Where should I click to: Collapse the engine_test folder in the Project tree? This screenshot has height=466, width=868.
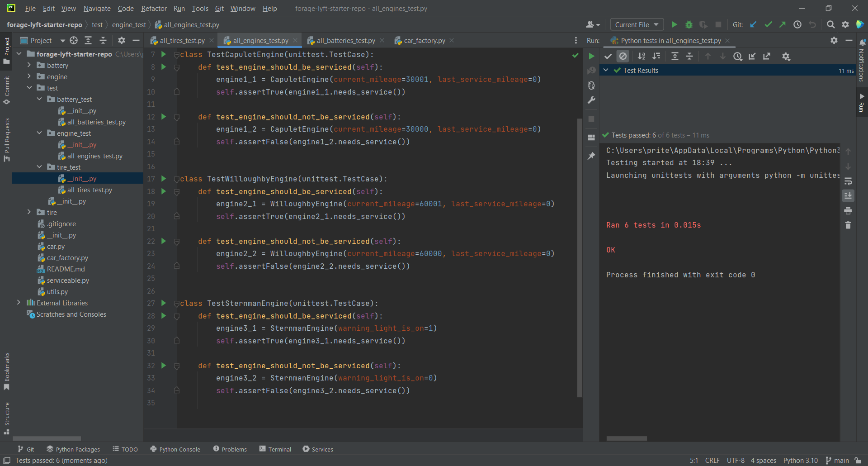pyautogui.click(x=40, y=133)
